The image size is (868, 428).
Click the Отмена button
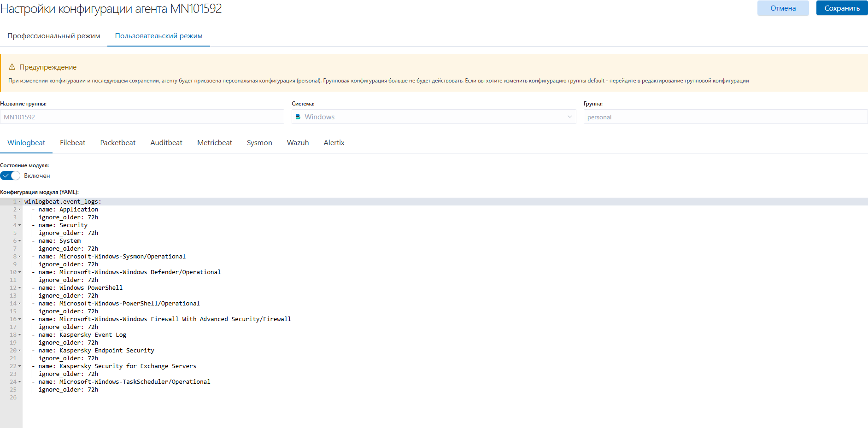(x=783, y=8)
